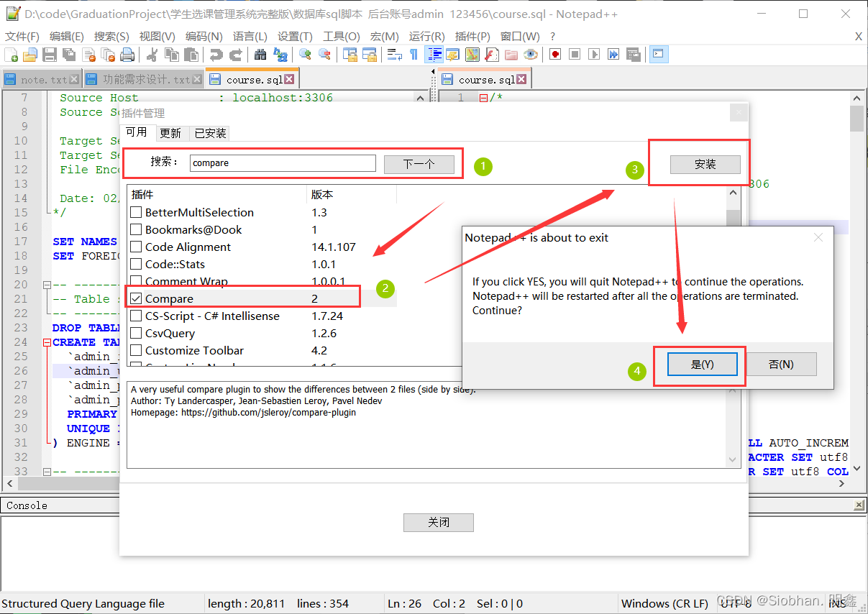This screenshot has height=614, width=868.
Task: Toggle the indent guide icon
Action: pos(434,55)
